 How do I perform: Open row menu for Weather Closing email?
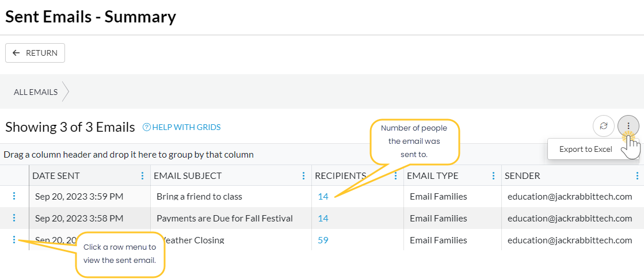pos(14,240)
